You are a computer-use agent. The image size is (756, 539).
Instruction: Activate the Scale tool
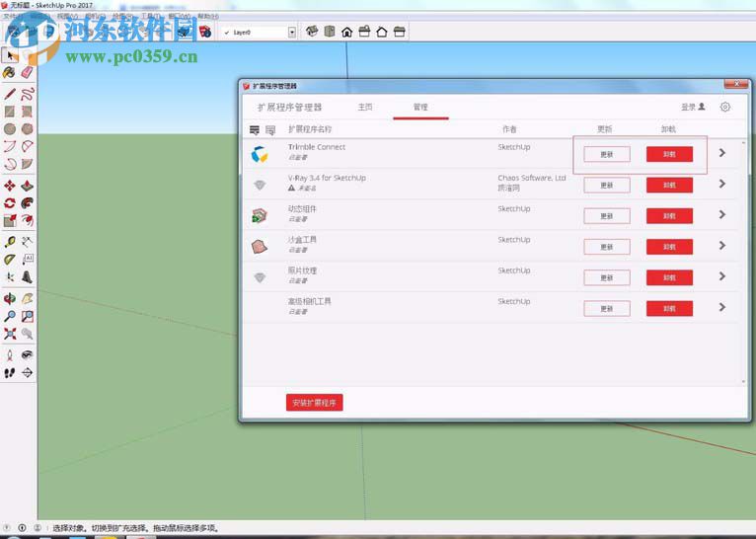10,220
